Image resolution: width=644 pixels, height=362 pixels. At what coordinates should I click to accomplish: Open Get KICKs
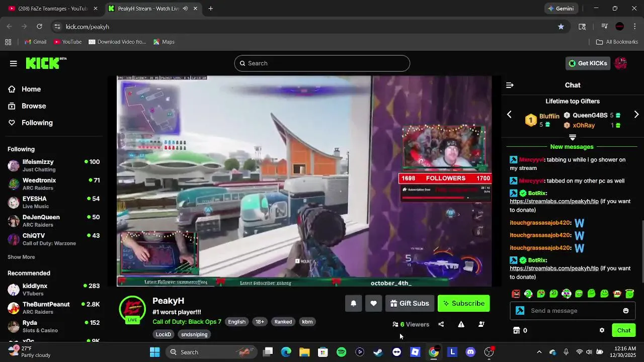(588, 63)
